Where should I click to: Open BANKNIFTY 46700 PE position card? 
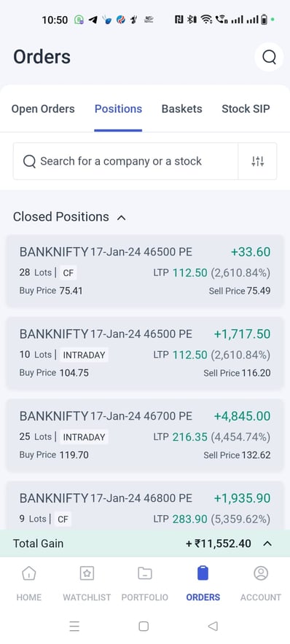click(145, 435)
